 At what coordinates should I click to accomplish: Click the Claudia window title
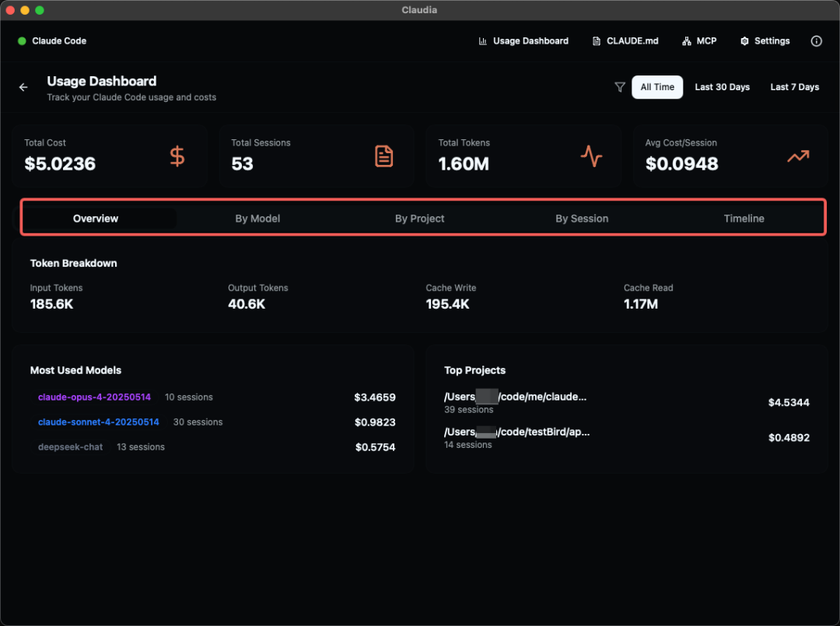(x=419, y=10)
